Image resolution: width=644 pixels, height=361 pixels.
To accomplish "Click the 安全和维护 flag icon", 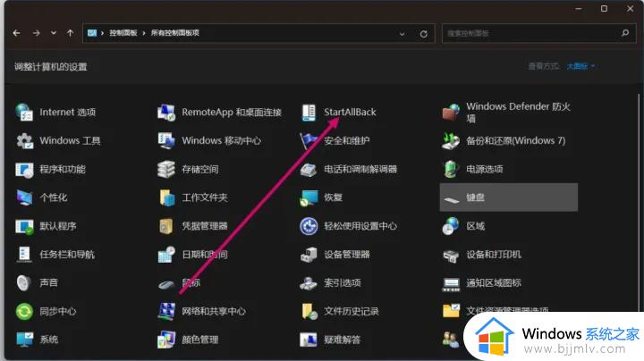I will [x=309, y=140].
